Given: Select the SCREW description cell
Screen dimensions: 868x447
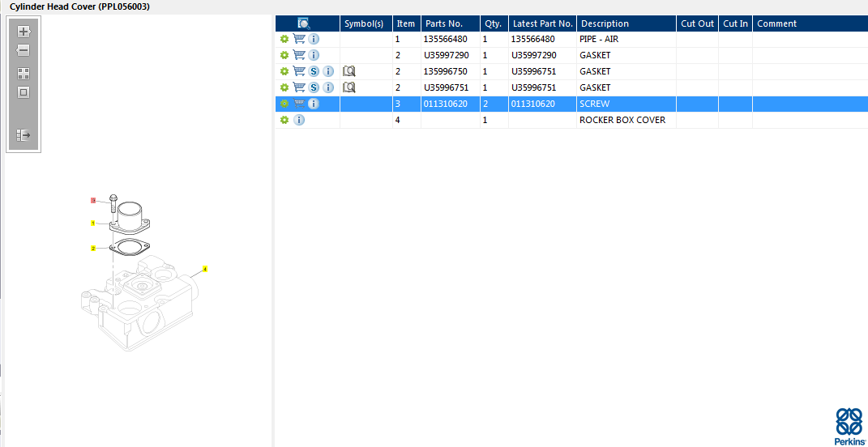Looking at the screenshot, I should [626, 104].
